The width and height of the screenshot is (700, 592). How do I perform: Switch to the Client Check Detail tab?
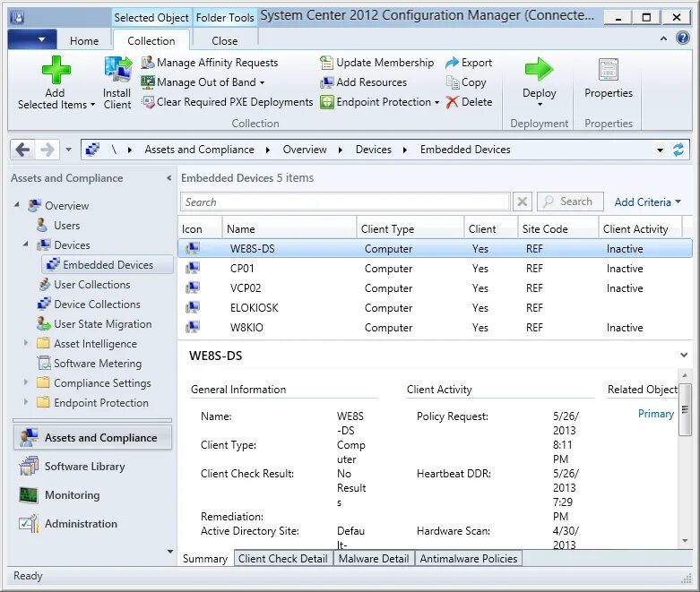click(x=283, y=559)
